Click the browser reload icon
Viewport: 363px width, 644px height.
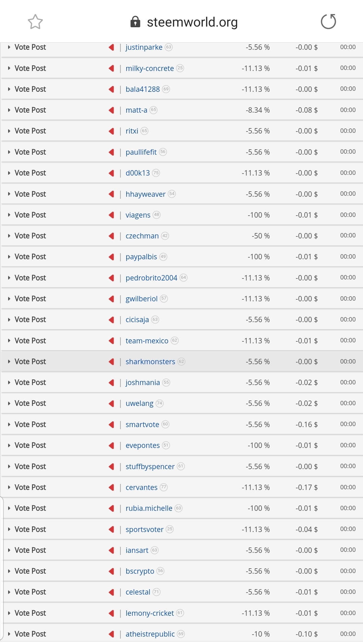point(328,22)
